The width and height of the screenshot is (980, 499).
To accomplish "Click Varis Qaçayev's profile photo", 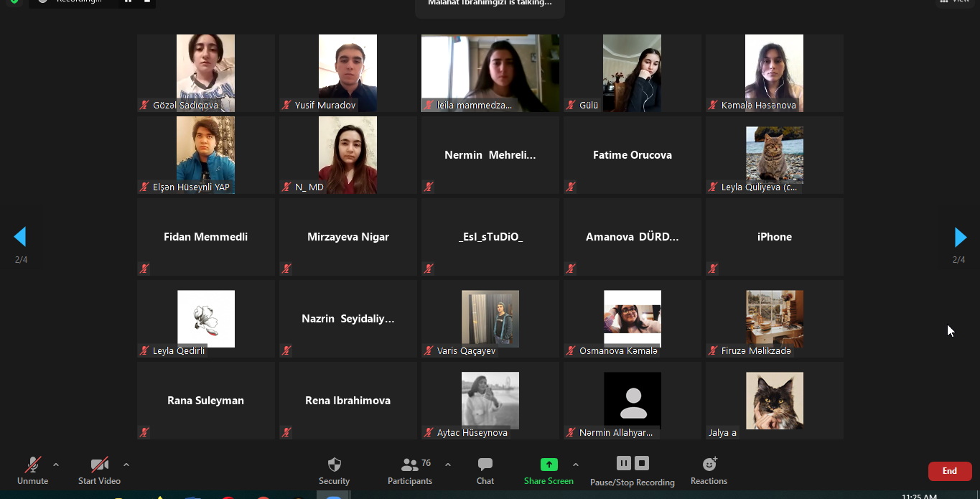I will click(x=490, y=319).
